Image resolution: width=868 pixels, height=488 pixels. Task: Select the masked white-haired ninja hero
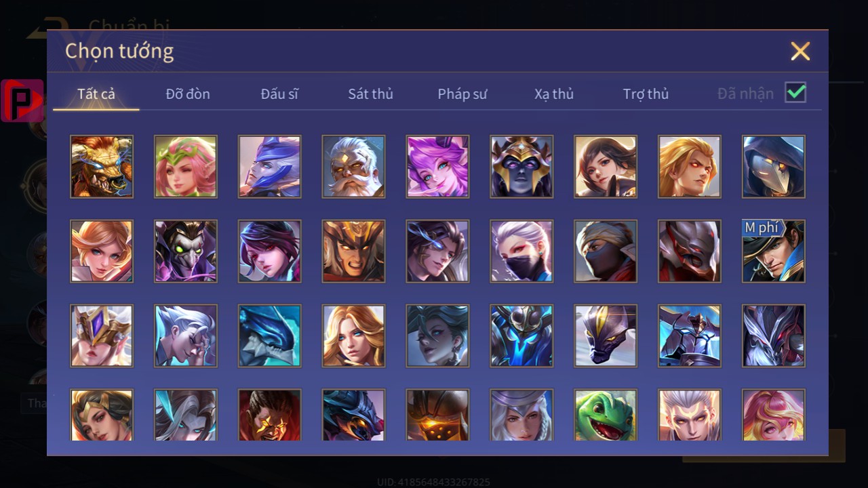point(522,251)
